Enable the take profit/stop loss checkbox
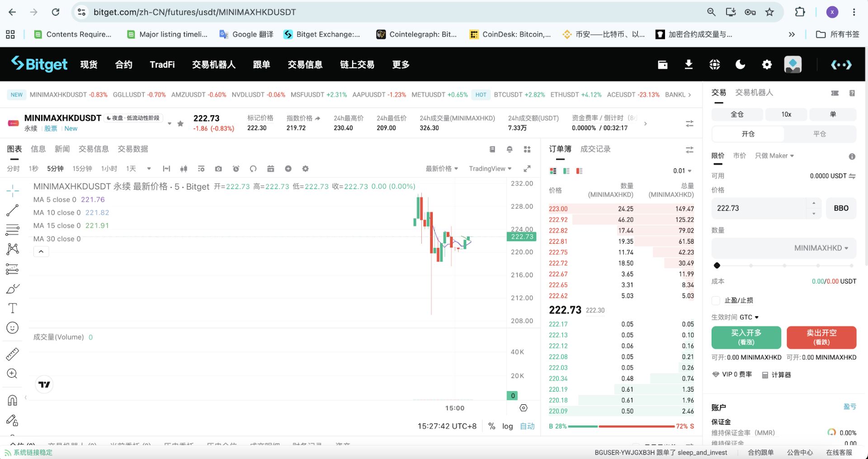Screen dimensions: 868x459 716,300
